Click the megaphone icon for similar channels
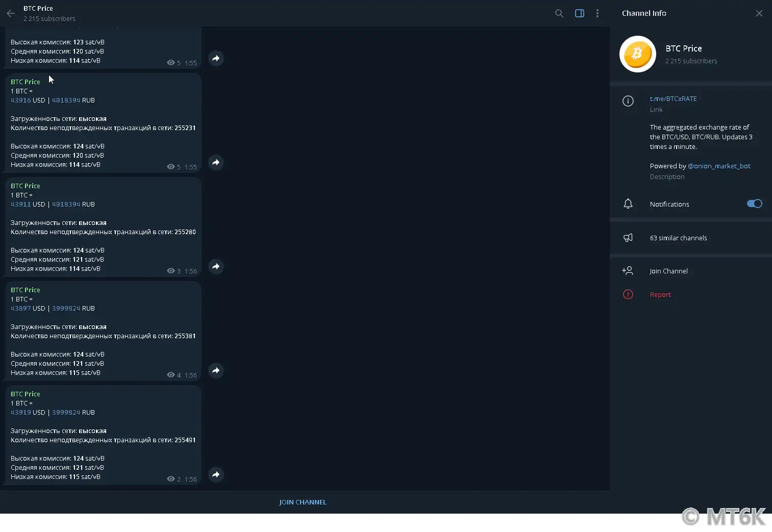This screenshot has height=532, width=772. pyautogui.click(x=628, y=238)
